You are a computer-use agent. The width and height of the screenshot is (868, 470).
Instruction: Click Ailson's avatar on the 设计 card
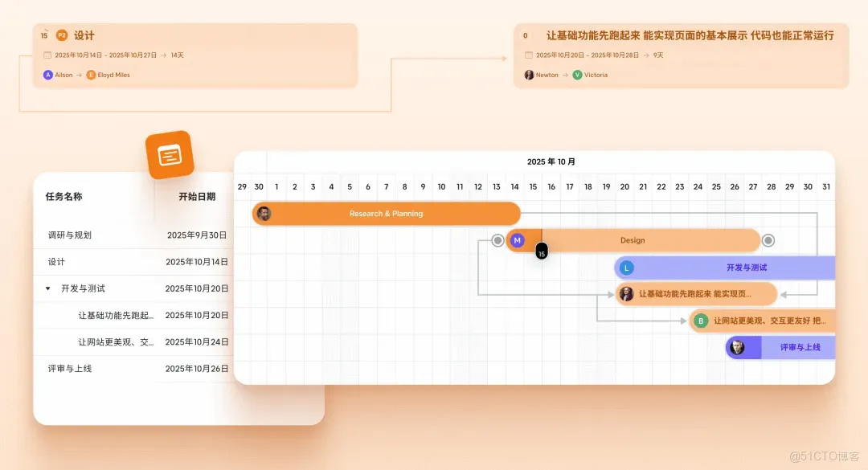pyautogui.click(x=47, y=75)
